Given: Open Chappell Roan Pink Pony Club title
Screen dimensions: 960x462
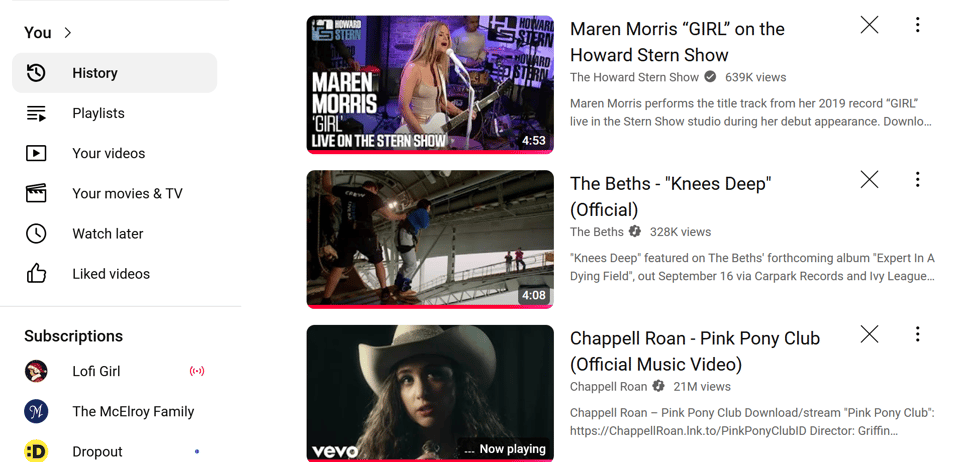Looking at the screenshot, I should tap(695, 351).
